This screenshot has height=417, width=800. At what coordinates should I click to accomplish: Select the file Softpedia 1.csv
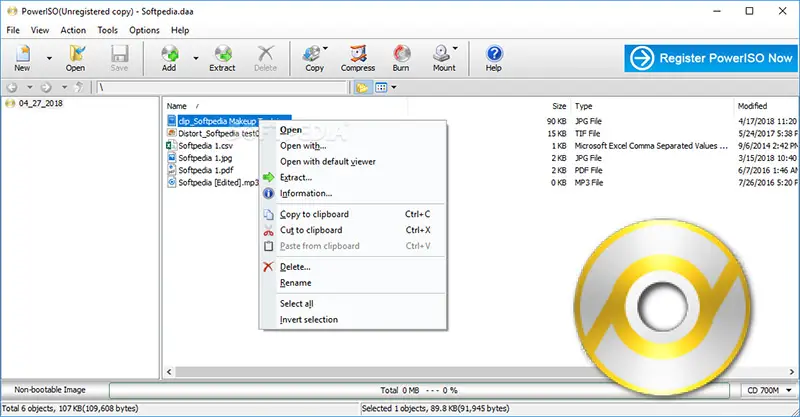(205, 145)
